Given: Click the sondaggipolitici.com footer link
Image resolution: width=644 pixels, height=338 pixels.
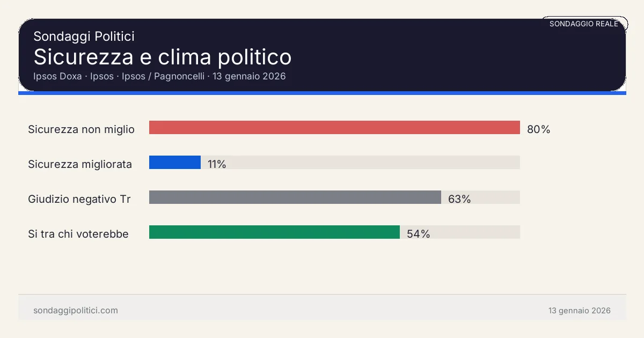Looking at the screenshot, I should click(x=76, y=311).
